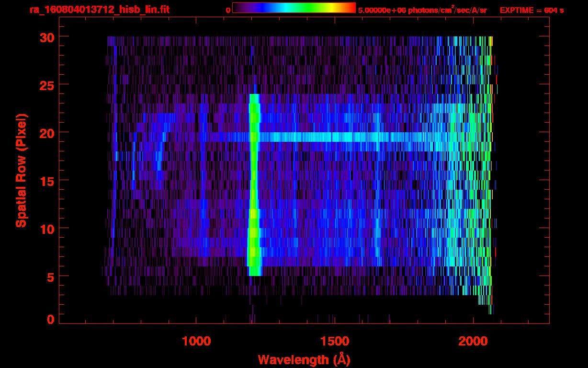Click the 5.00000e+06 photons/cm²/sec/Å/sr label

click(x=422, y=10)
